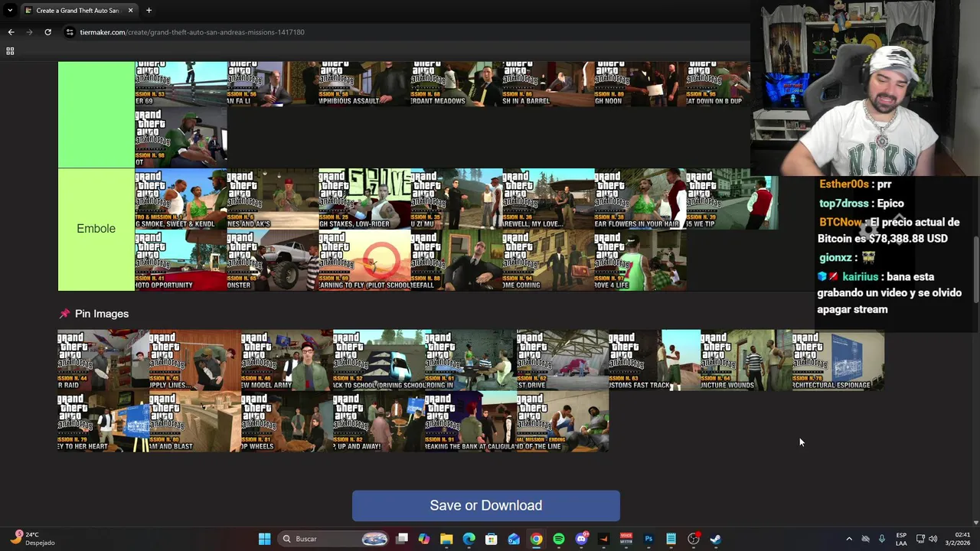Open ESP LAA keyboard language selector
The height and width of the screenshot is (551, 980).
901,539
